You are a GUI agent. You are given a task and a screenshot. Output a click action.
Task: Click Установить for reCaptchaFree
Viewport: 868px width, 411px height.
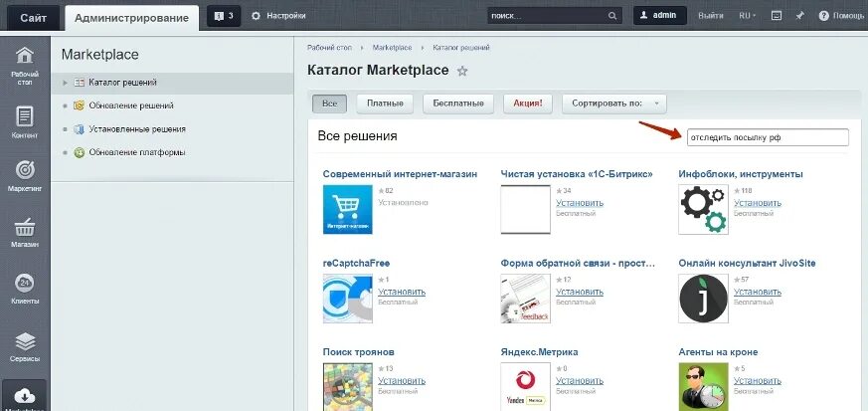click(402, 292)
